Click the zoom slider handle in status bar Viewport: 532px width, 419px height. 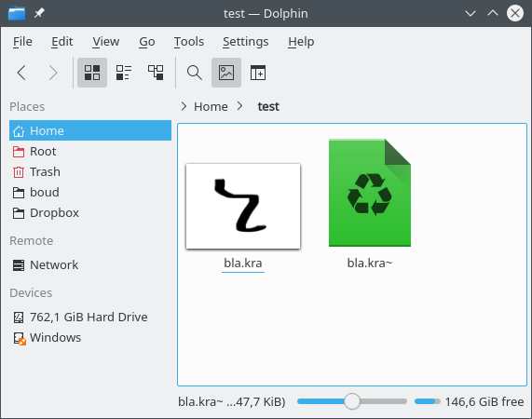coord(352,401)
